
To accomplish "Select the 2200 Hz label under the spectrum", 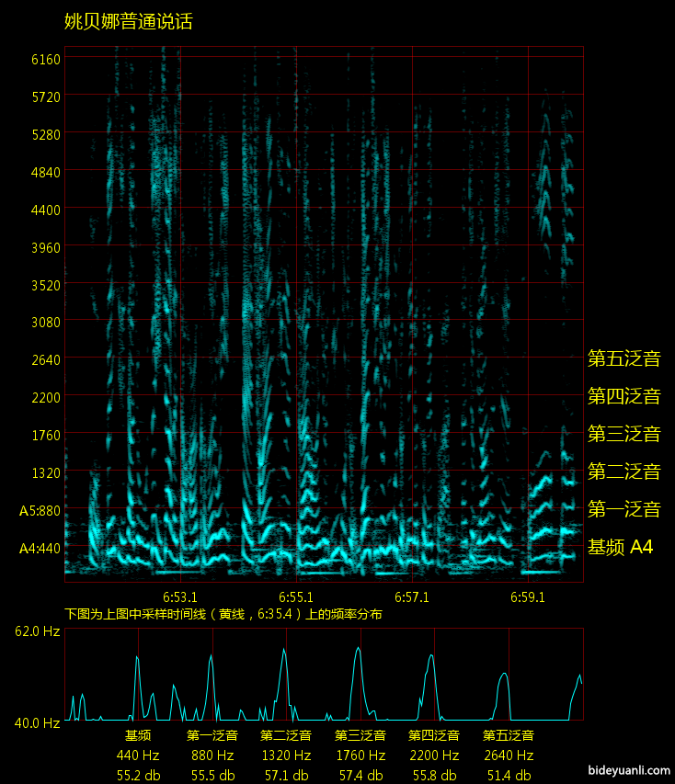I will [x=434, y=756].
